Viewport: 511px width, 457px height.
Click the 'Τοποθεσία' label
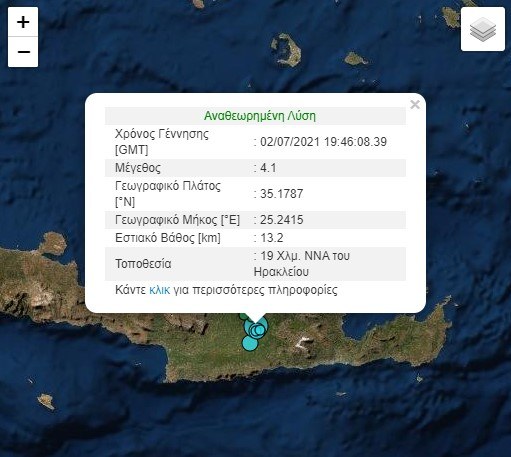pos(143,264)
